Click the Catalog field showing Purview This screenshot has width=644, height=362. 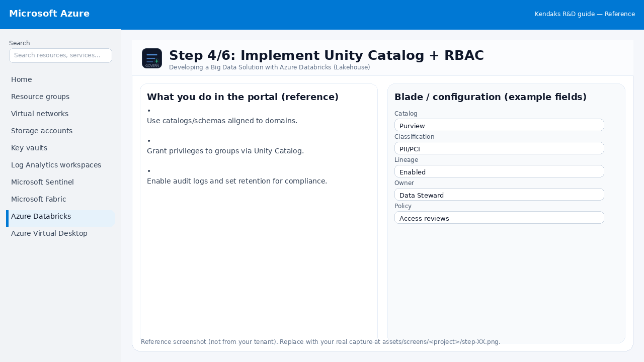[x=499, y=125]
